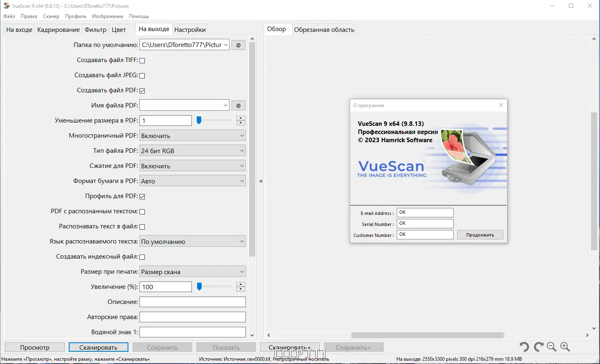Toggle Профиль для PDF checkbox
This screenshot has height=364, width=600.
(142, 197)
